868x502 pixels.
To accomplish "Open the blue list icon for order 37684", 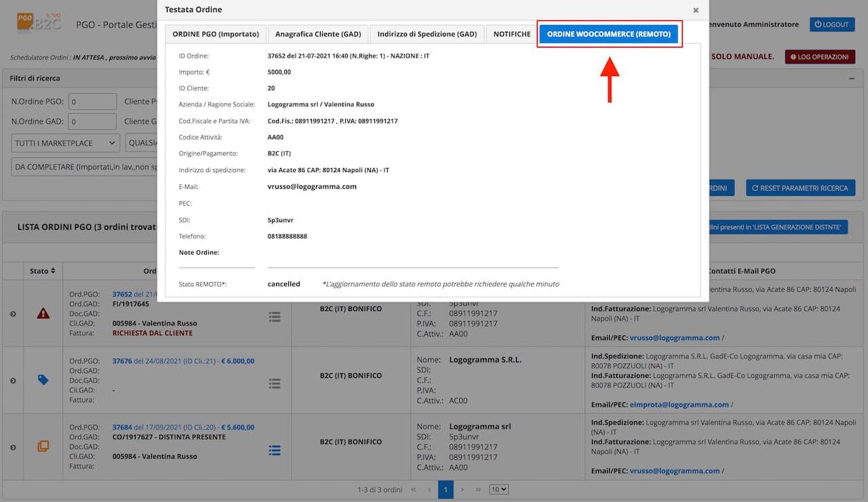I will click(x=275, y=450).
